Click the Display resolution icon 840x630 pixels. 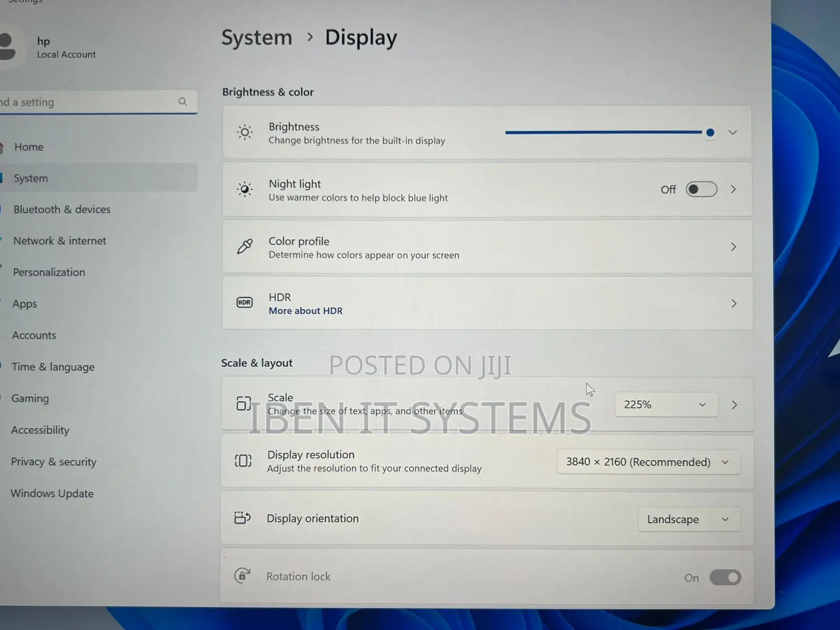(x=243, y=460)
